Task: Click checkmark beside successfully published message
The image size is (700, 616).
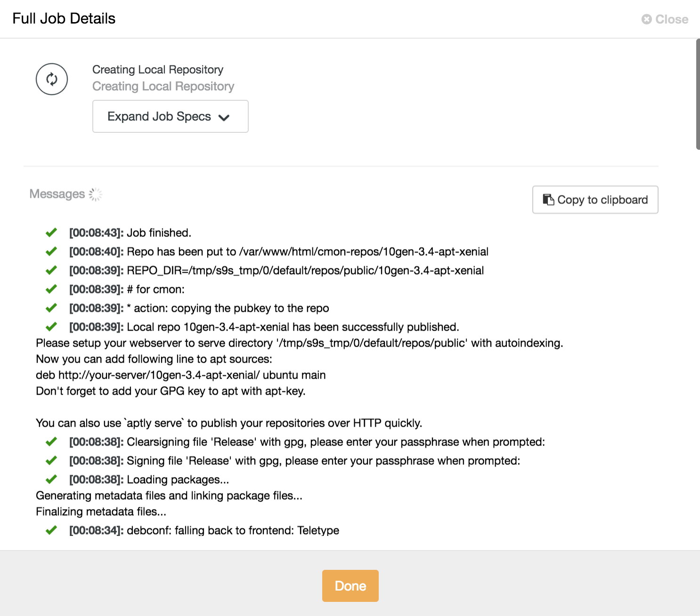Action: (x=51, y=327)
